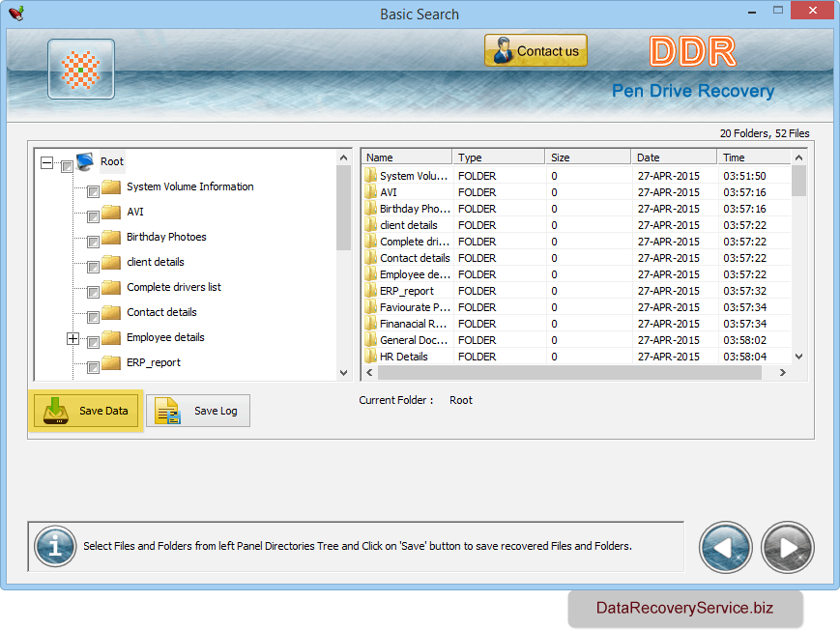Click the Complete drivers list folder icon
The height and width of the screenshot is (630, 840).
[111, 287]
